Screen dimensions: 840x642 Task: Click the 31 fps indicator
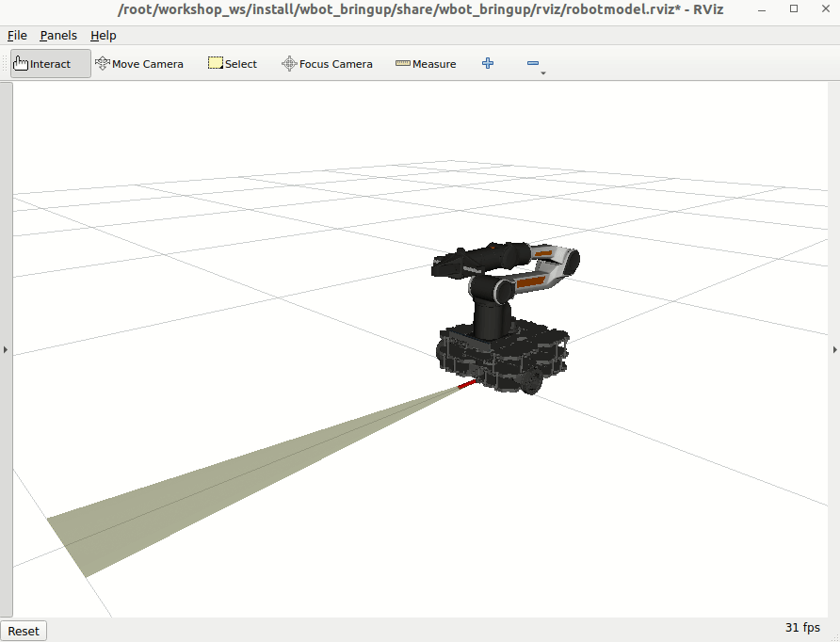click(801, 627)
